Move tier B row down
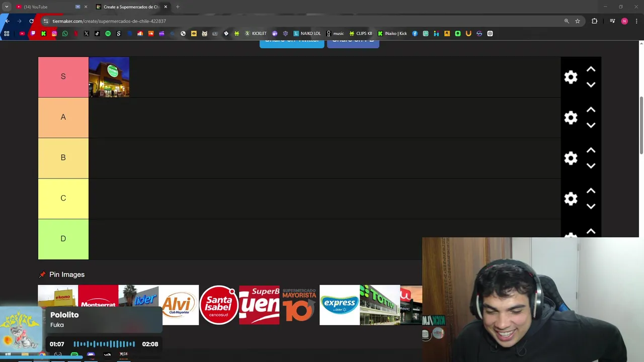The width and height of the screenshot is (644, 362). [x=591, y=166]
